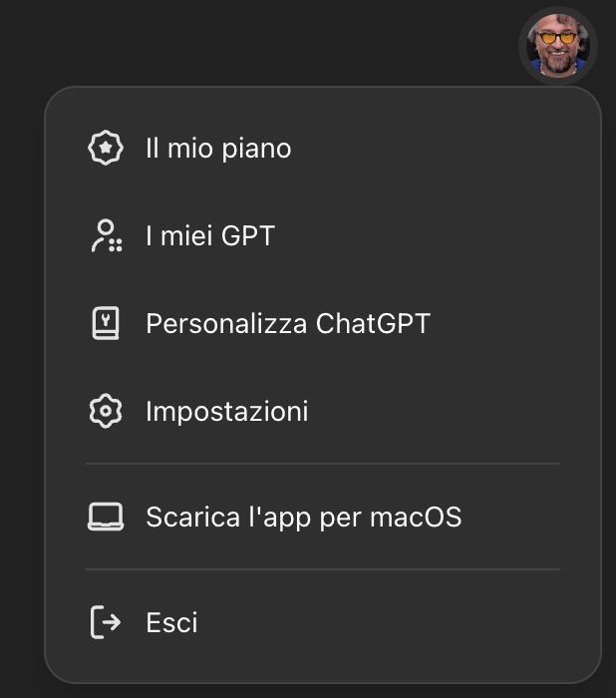Click the gear icon beside Impostazioni
Image resolution: width=616 pixels, height=698 pixels.
click(106, 411)
